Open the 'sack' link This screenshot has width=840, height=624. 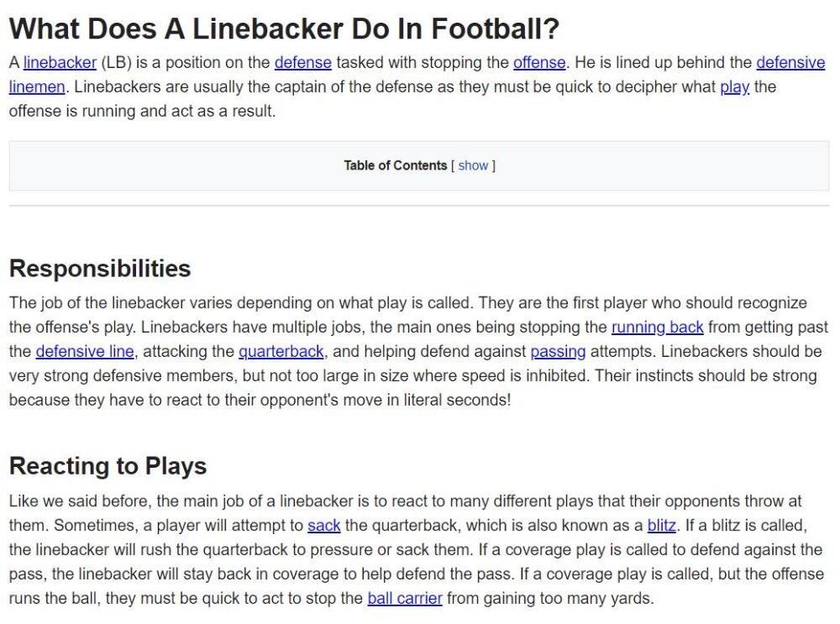point(323,526)
